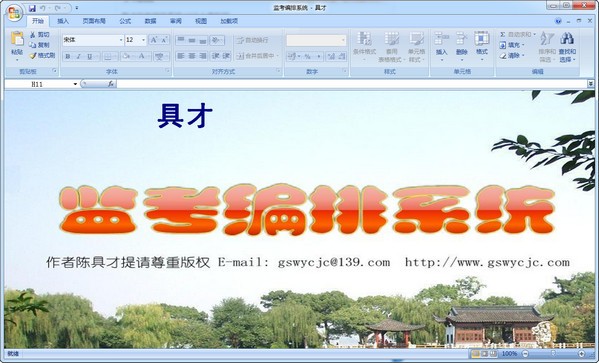This screenshot has height=363, width=599.
Task: Click the font color A icon
Action: [141, 57]
